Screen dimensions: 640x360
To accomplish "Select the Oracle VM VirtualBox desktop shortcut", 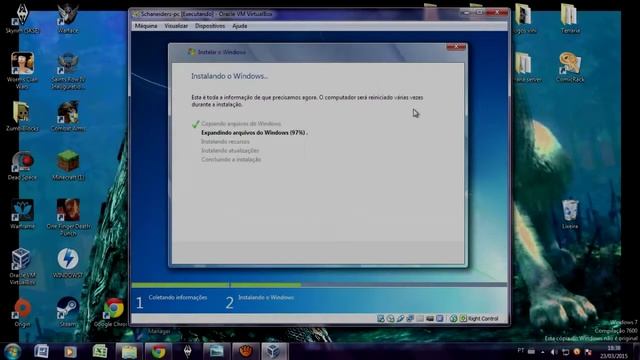I will [22, 266].
